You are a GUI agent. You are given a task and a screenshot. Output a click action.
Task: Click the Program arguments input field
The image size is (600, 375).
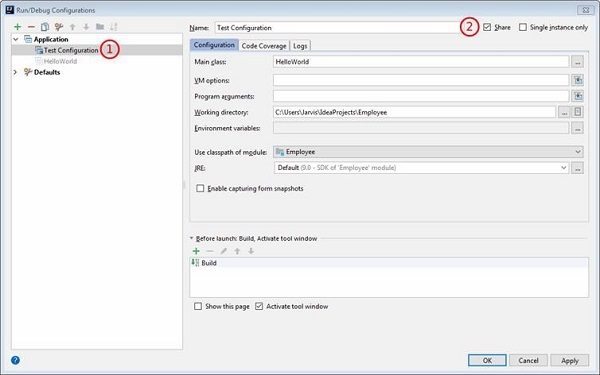tap(421, 96)
